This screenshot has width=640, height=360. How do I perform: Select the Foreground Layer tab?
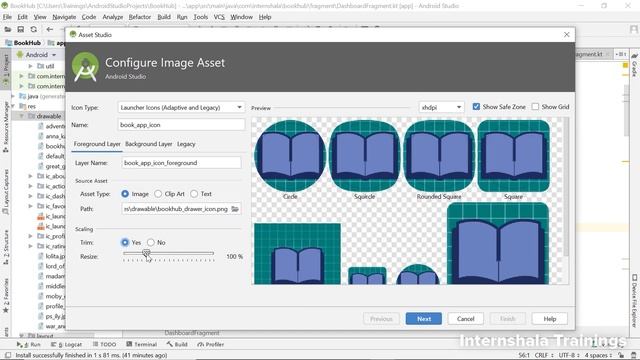click(x=97, y=144)
